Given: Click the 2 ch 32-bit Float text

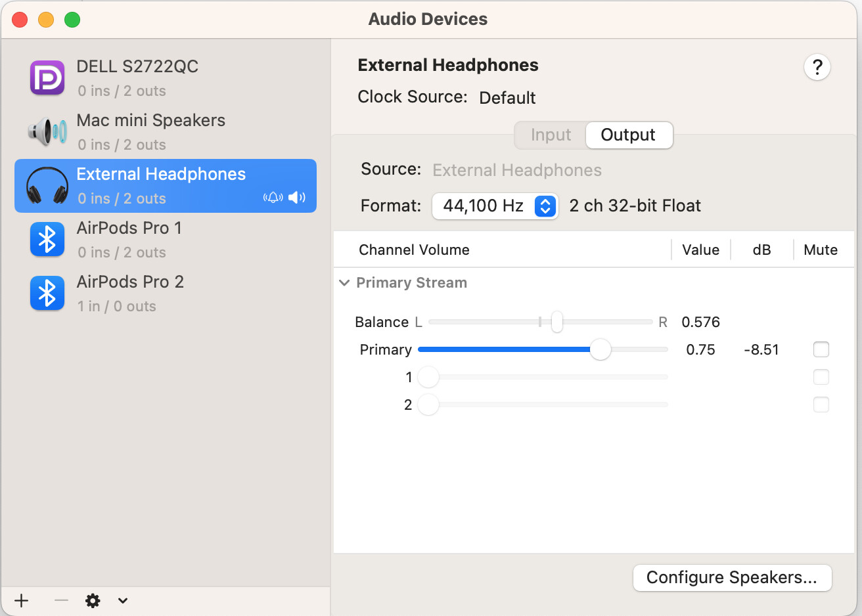Looking at the screenshot, I should coord(635,206).
